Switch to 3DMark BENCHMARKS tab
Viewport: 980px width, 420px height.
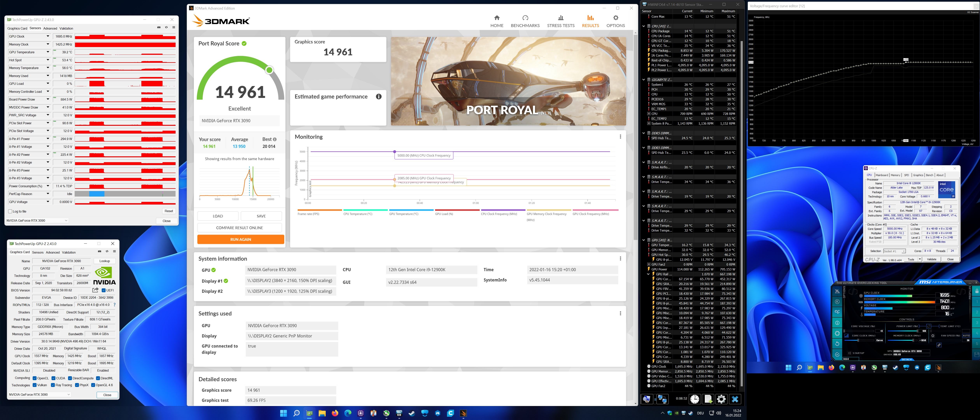coord(525,21)
